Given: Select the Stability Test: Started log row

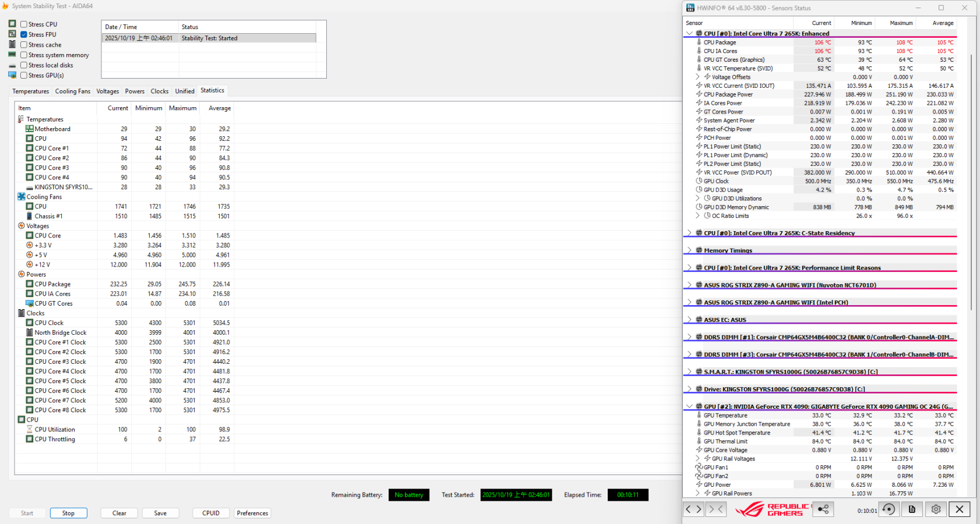Looking at the screenshot, I should click(209, 38).
